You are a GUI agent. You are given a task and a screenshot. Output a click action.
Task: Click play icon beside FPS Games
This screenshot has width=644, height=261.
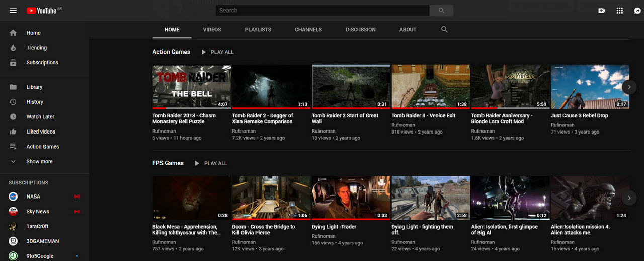197,163
